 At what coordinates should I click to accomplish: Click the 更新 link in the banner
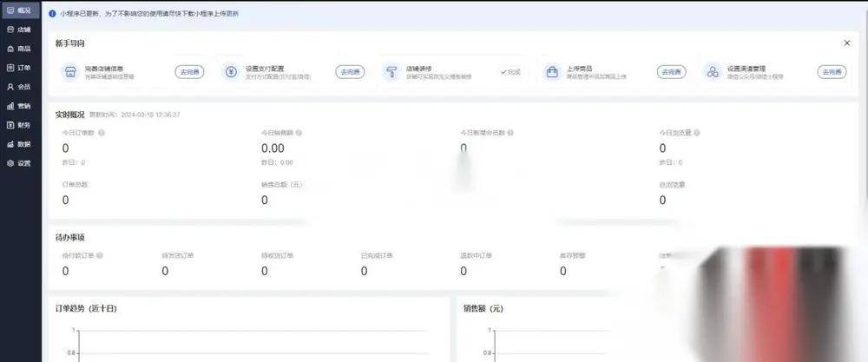click(x=233, y=13)
